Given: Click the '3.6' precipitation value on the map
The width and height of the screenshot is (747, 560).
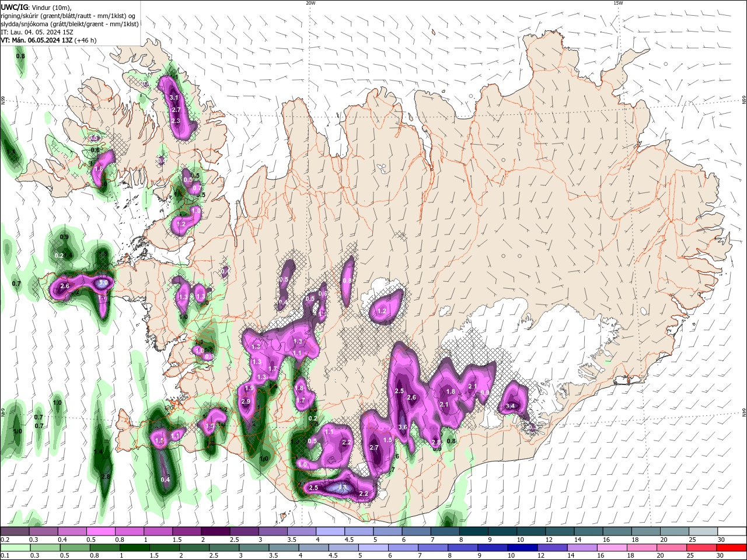Looking at the screenshot, I should pos(403,427).
